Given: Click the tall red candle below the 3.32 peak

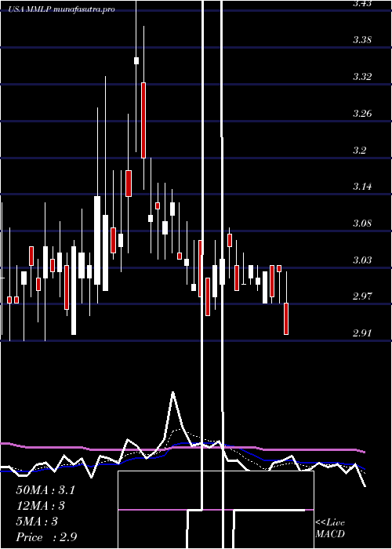Looking at the screenshot, I should [143, 121].
